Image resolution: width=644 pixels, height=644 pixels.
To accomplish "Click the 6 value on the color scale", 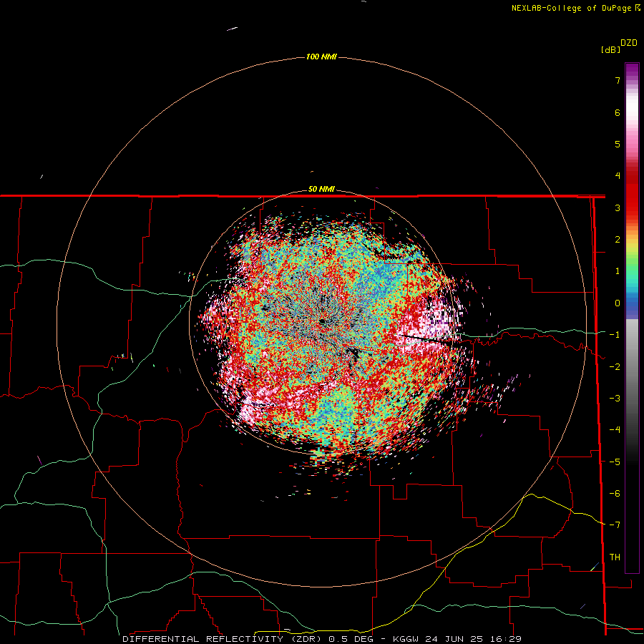I will click(x=618, y=112).
